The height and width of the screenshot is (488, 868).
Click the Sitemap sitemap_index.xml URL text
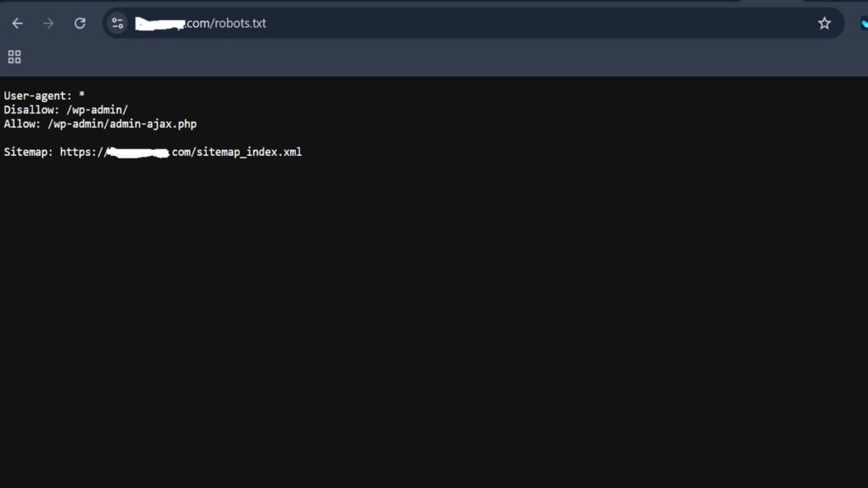pos(181,152)
